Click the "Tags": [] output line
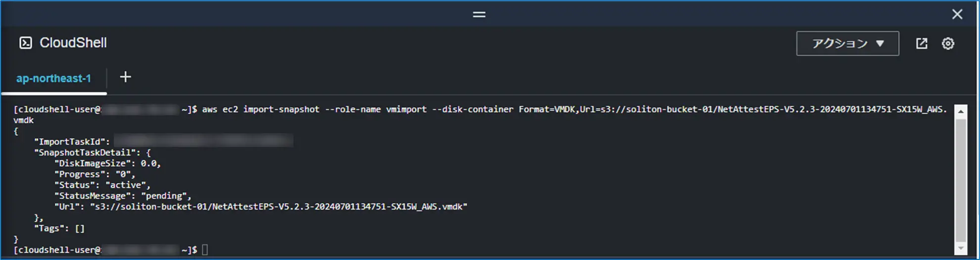The width and height of the screenshot is (980, 260). [59, 228]
